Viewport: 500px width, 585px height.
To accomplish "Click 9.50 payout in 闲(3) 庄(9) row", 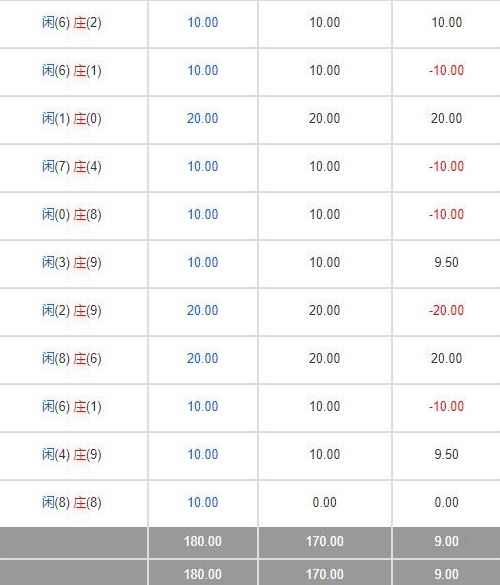I will pos(446,262).
